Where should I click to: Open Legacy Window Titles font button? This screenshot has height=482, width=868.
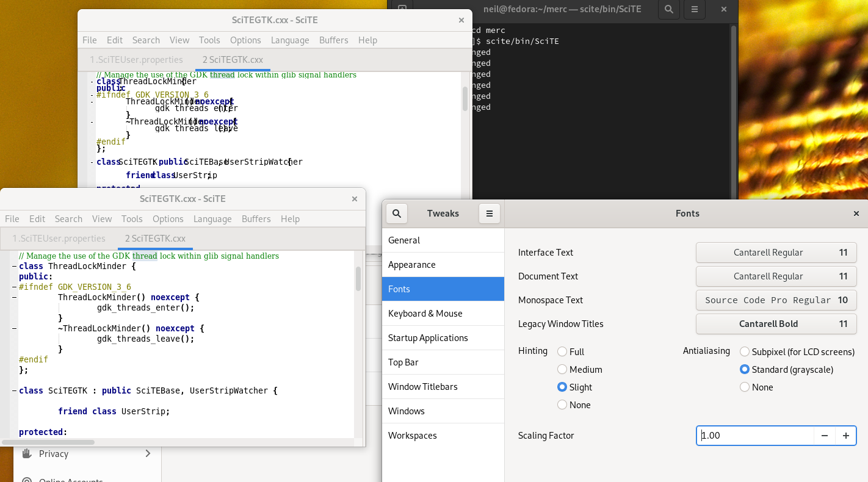(776, 324)
